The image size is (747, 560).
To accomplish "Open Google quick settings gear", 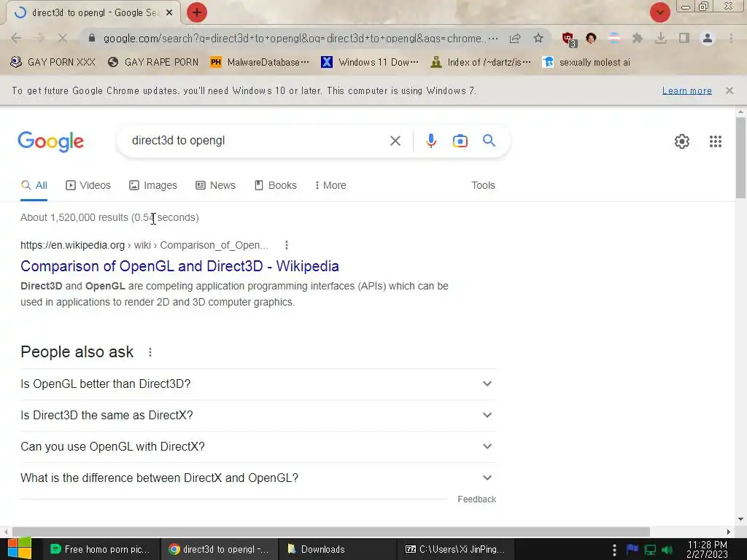I will pos(682,141).
